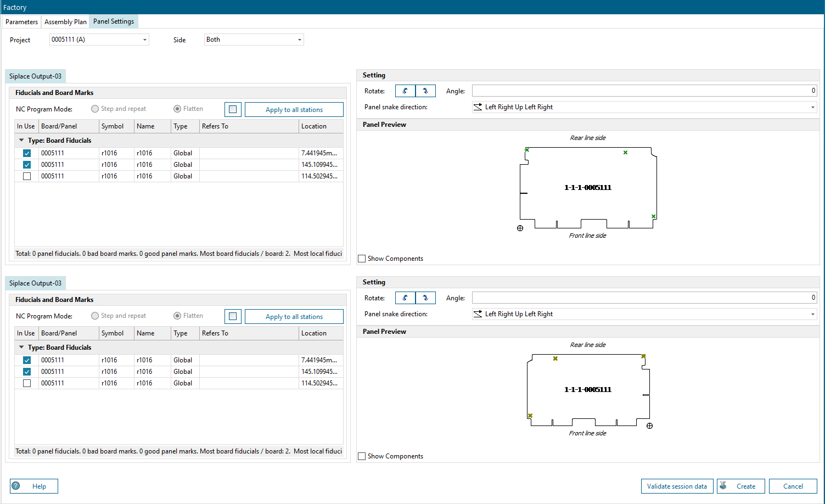This screenshot has width=825, height=504.
Task: Rotate the top panel preview clockwise
Action: click(x=425, y=91)
